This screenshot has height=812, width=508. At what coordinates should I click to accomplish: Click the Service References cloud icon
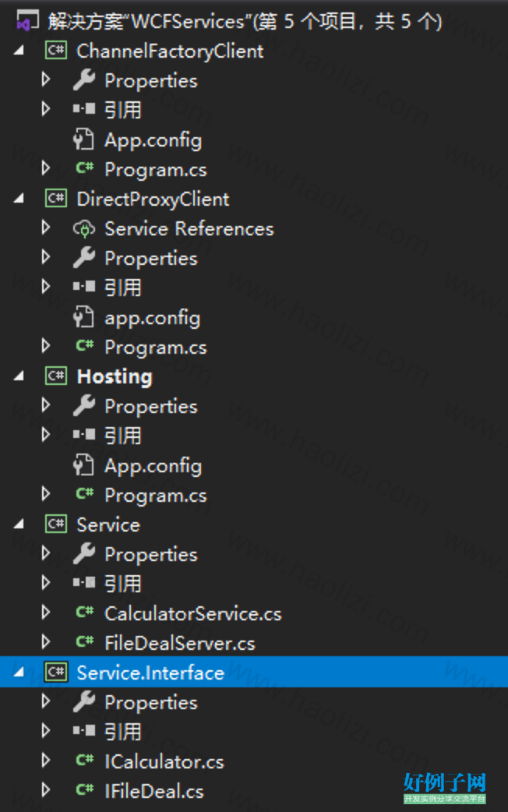pos(84,228)
